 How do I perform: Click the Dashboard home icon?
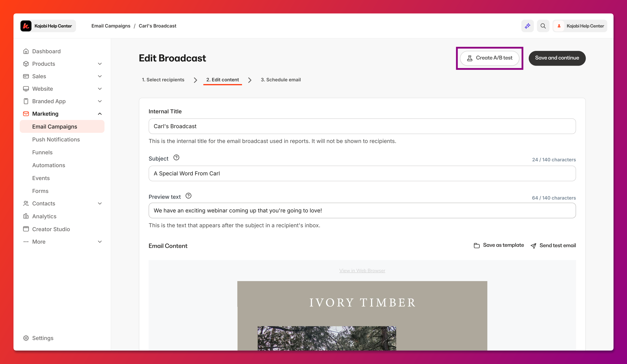tap(26, 51)
